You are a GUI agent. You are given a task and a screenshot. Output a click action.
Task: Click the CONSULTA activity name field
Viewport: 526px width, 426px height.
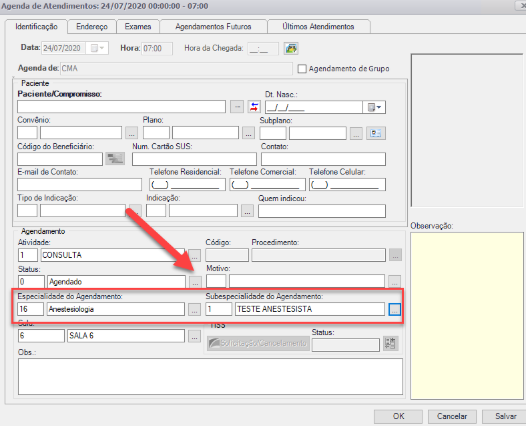[113, 255]
